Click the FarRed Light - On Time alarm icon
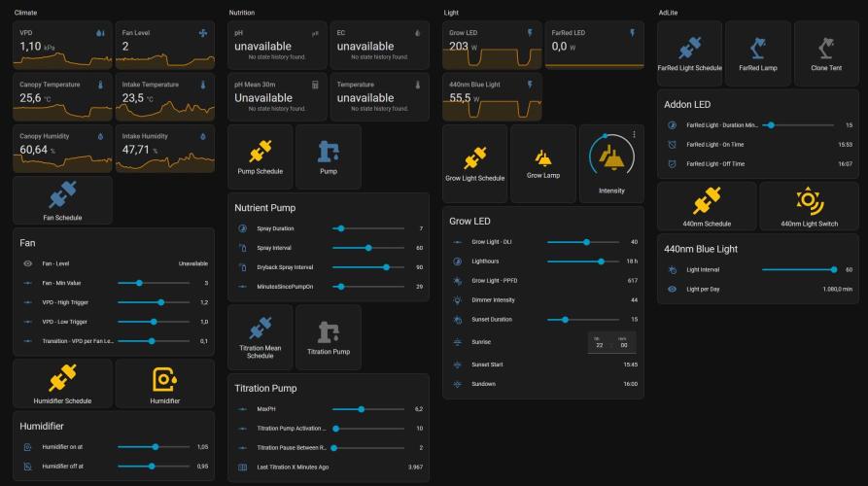 point(672,145)
